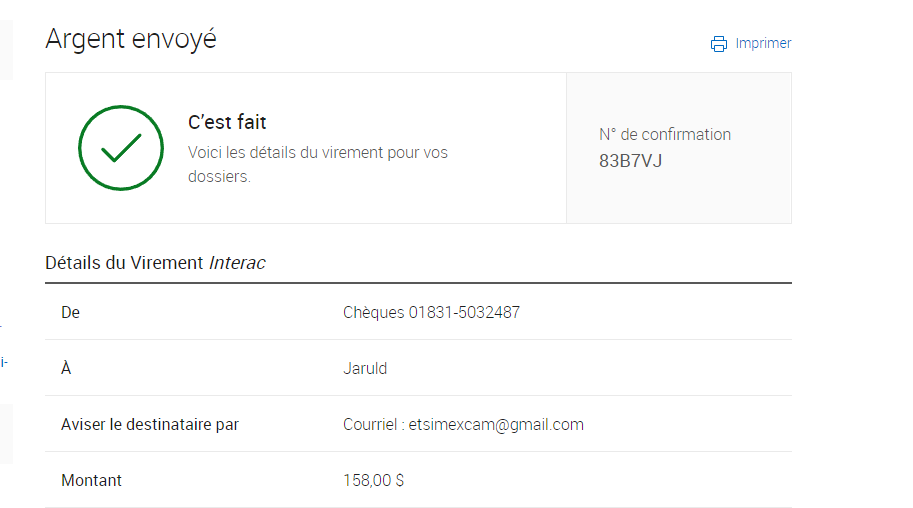Image resolution: width=913 pixels, height=508 pixels.
Task: Click the printer icon
Action: [719, 44]
